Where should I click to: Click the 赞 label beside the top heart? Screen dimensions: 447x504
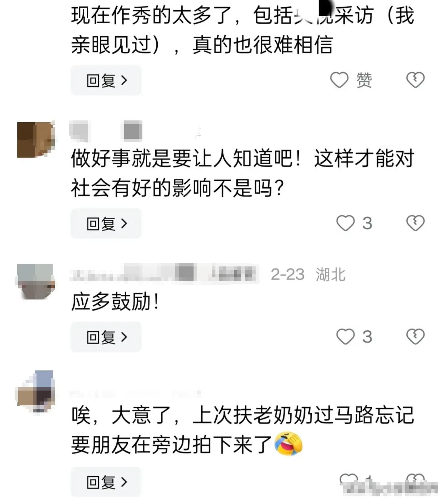pos(364,80)
